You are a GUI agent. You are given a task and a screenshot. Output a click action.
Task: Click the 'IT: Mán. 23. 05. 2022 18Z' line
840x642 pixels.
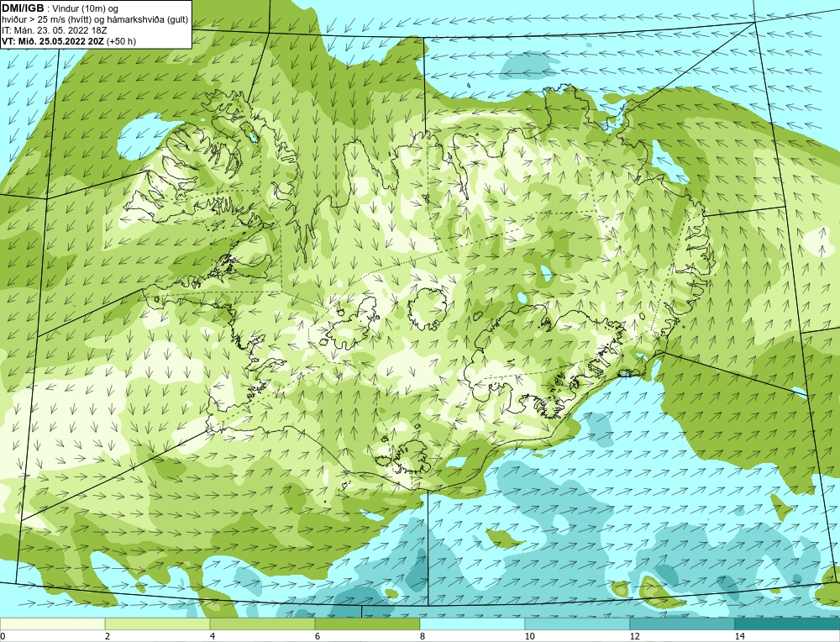(54, 30)
